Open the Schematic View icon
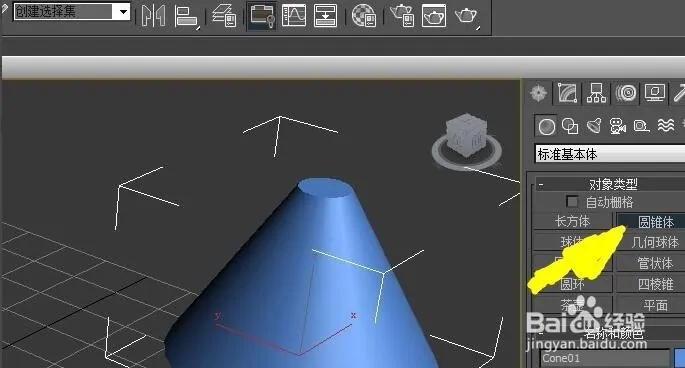 coord(325,15)
